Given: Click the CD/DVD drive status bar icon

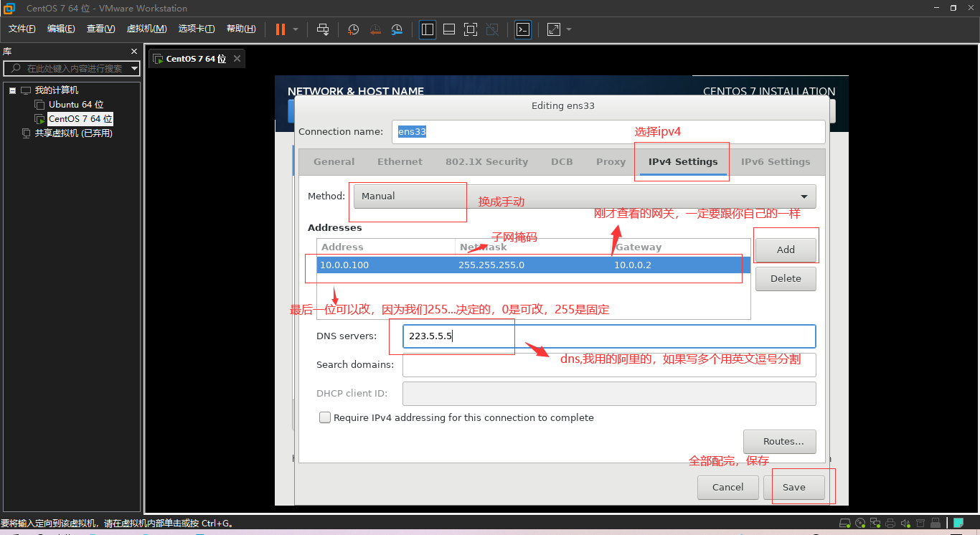Looking at the screenshot, I should tap(861, 524).
